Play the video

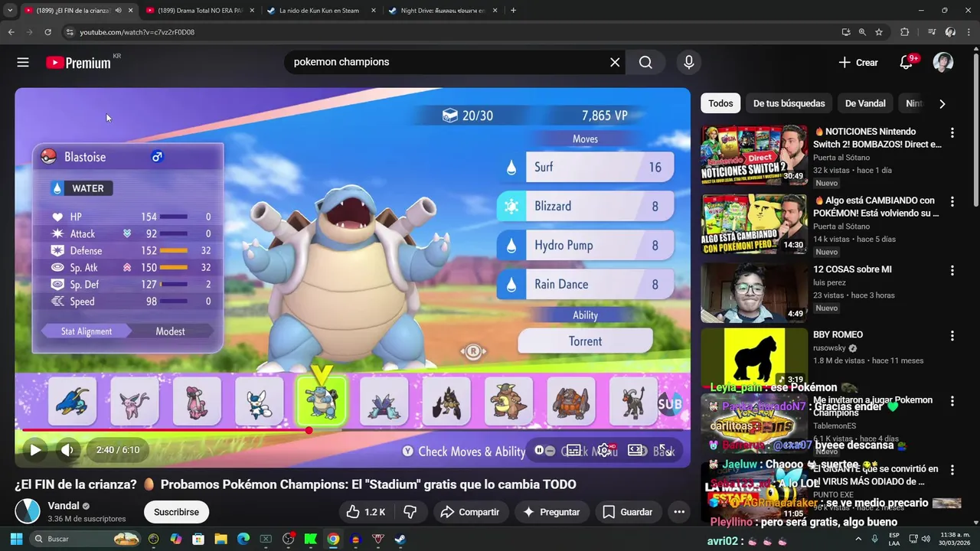pos(35,450)
